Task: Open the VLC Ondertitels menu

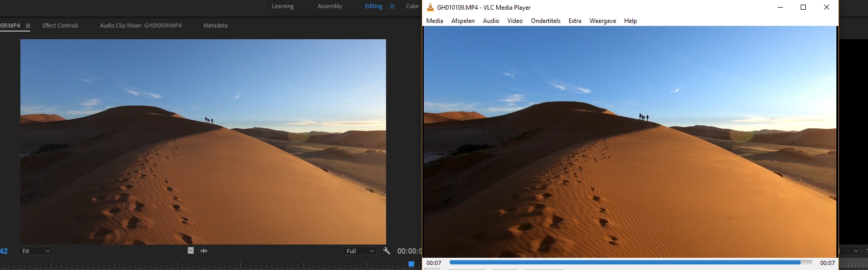Action: click(546, 21)
